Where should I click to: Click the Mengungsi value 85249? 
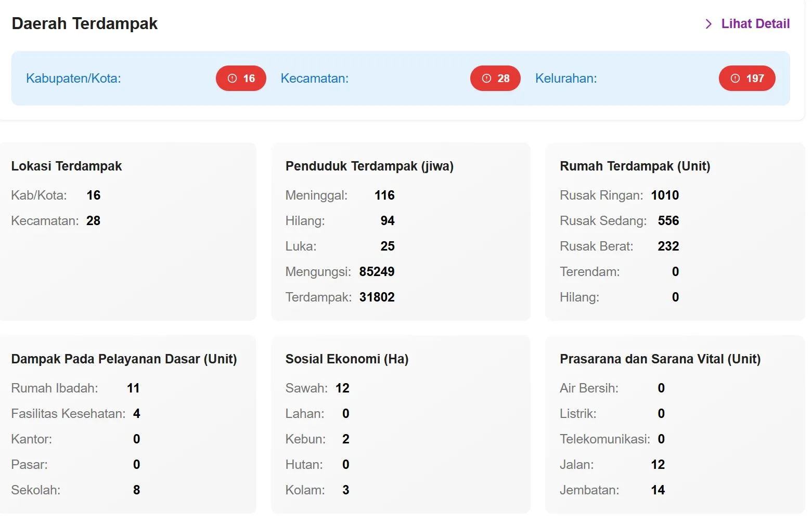tap(377, 272)
